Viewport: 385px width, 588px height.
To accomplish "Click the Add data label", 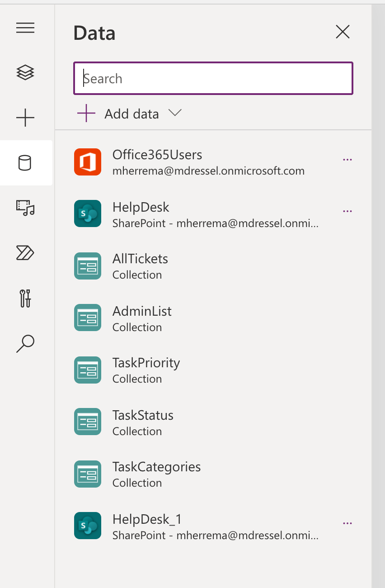I will click(x=131, y=114).
